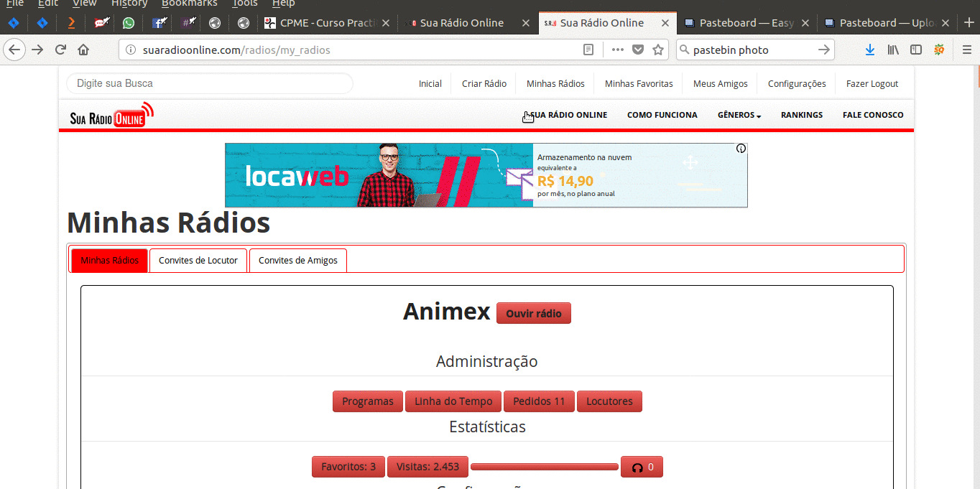The height and width of the screenshot is (489, 980).
Task: Save the page to Pocket
Action: coord(637,50)
